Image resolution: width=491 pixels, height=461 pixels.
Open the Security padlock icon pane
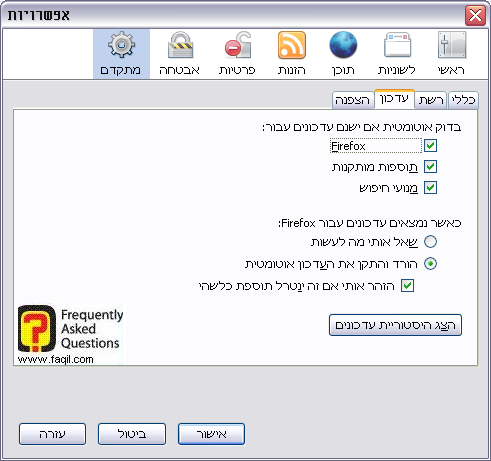(x=179, y=54)
